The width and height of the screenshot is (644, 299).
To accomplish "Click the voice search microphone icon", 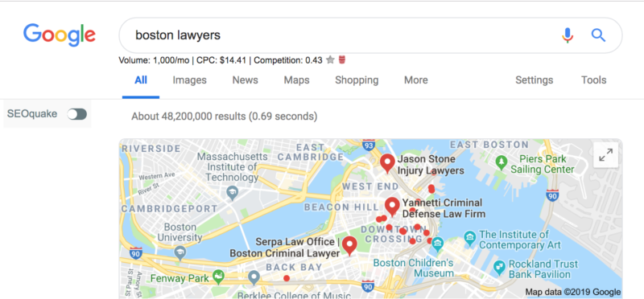I will (568, 35).
